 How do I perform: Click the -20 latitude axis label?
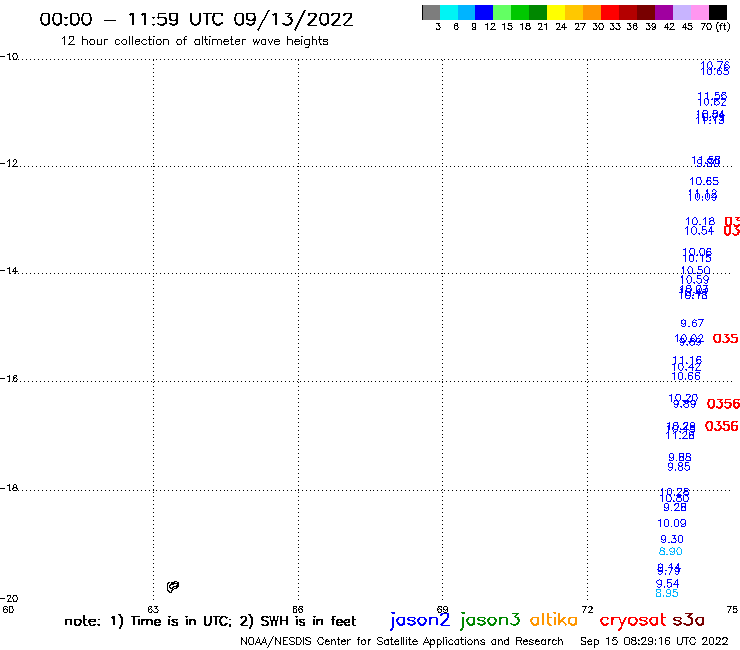click(9, 599)
